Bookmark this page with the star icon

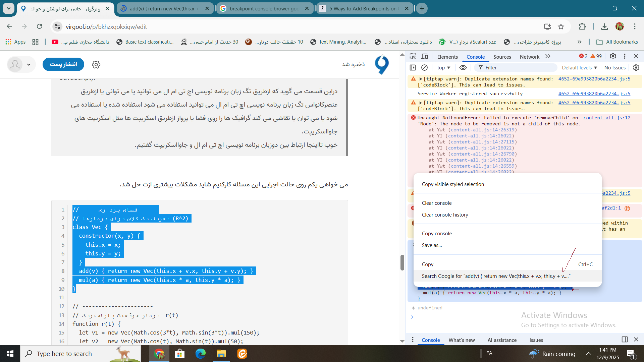[561, 26]
